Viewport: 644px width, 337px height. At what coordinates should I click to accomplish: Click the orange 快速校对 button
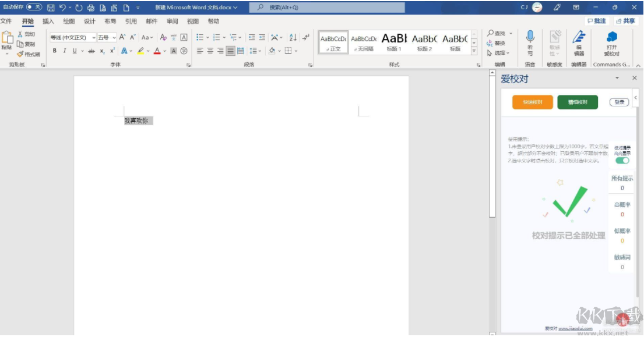point(532,102)
